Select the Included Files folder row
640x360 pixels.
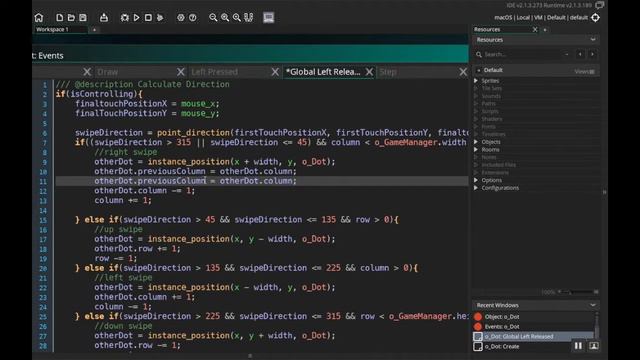(x=535, y=165)
